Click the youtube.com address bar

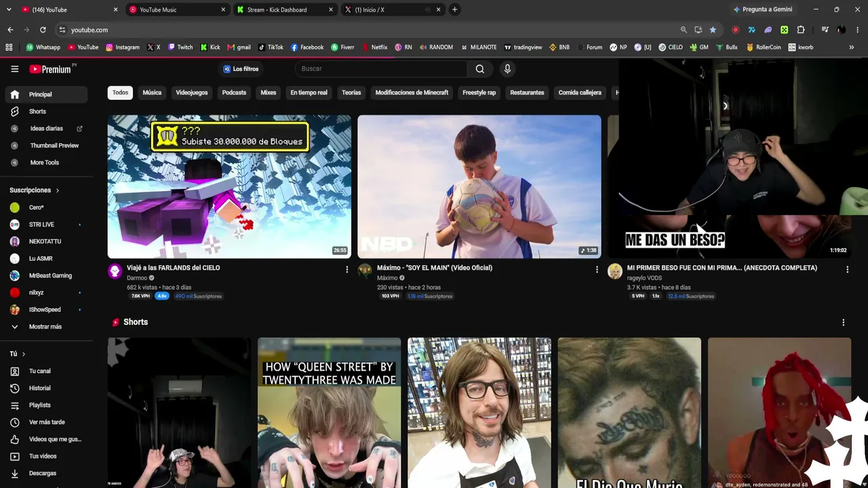coord(366,30)
